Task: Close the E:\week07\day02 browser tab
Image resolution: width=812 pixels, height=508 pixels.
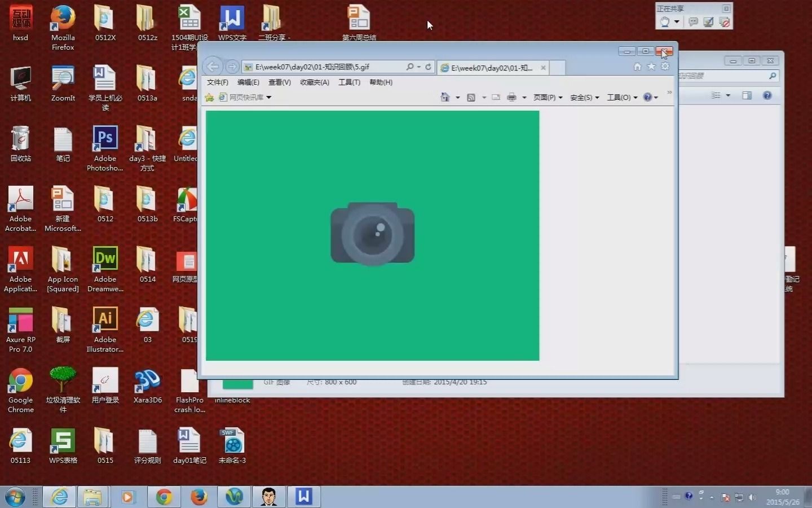Action: point(543,68)
